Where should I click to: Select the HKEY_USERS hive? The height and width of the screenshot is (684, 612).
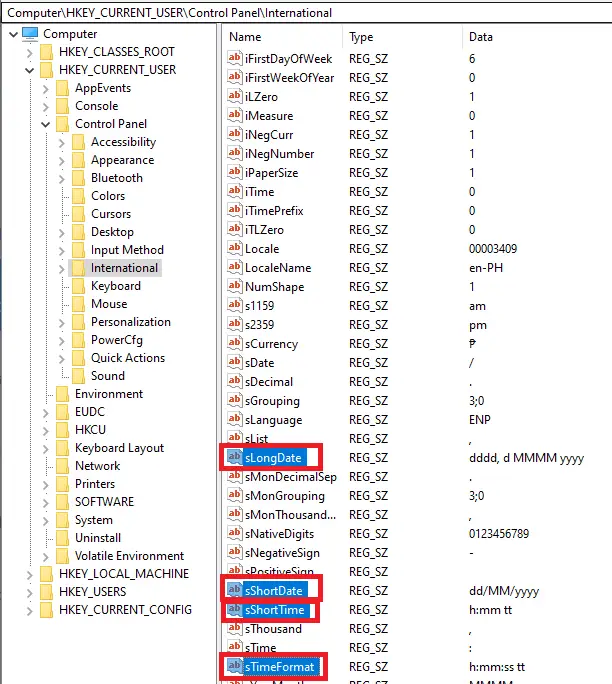tap(92, 592)
